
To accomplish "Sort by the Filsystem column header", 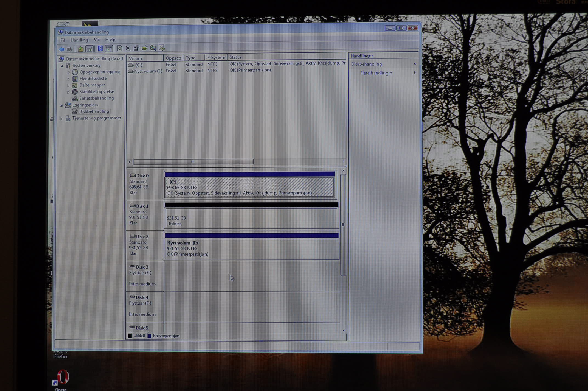I will [x=216, y=57].
